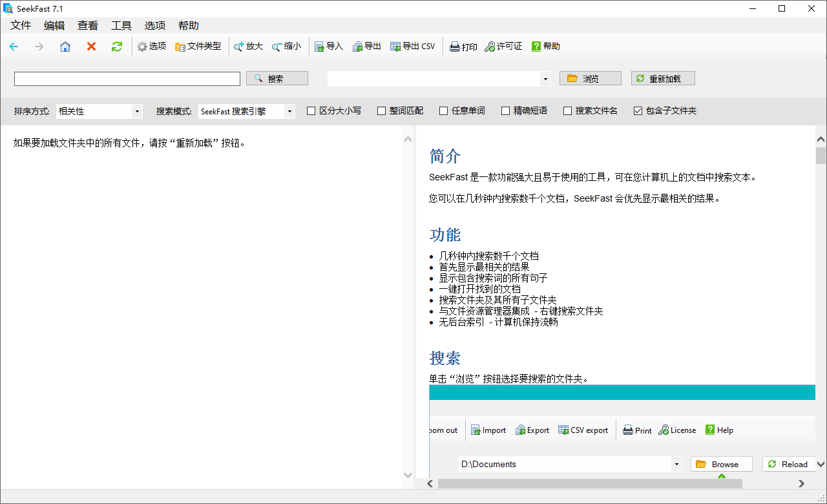Click the help pane horizontal scrollbar thumb

point(590,483)
